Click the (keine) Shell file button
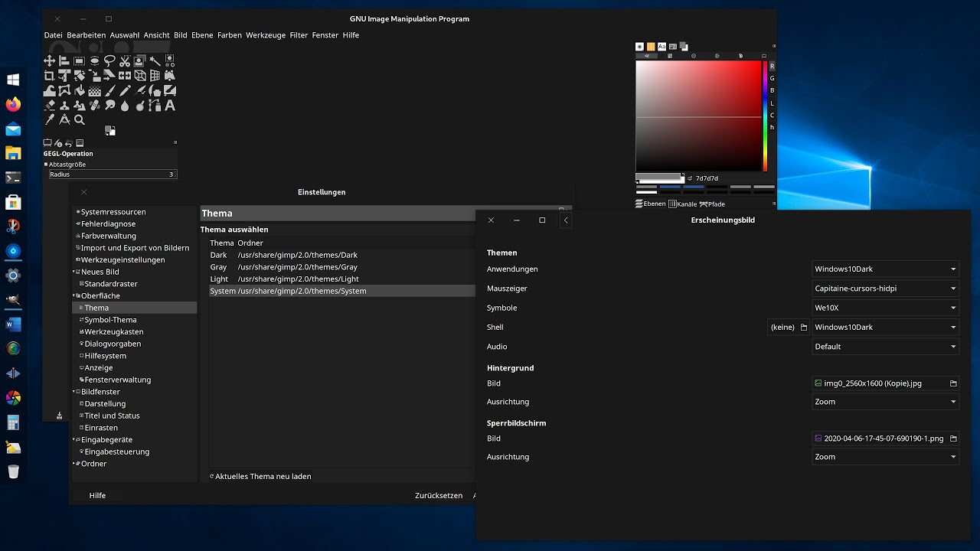The width and height of the screenshot is (980, 551). point(789,328)
